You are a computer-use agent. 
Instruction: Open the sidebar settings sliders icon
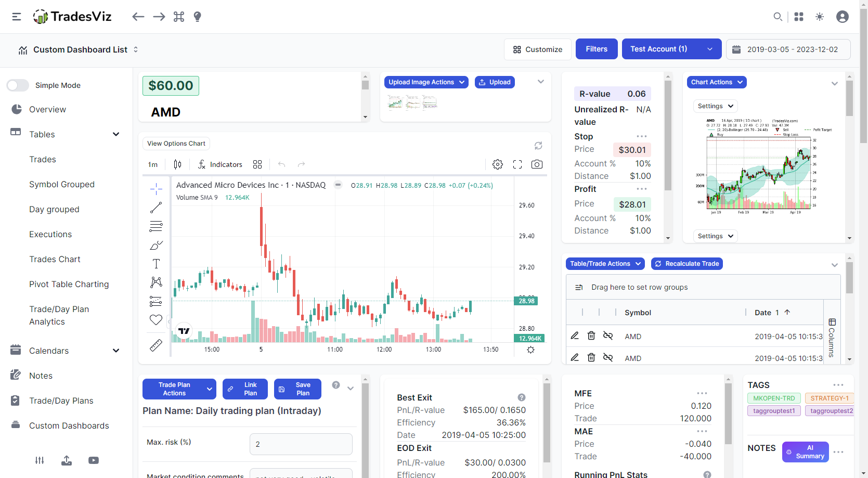40,460
